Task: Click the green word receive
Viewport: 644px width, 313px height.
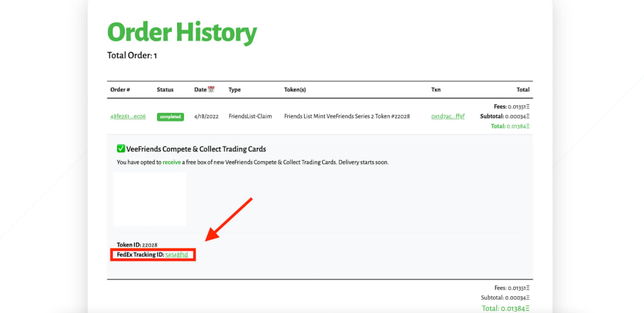Action: (172, 162)
